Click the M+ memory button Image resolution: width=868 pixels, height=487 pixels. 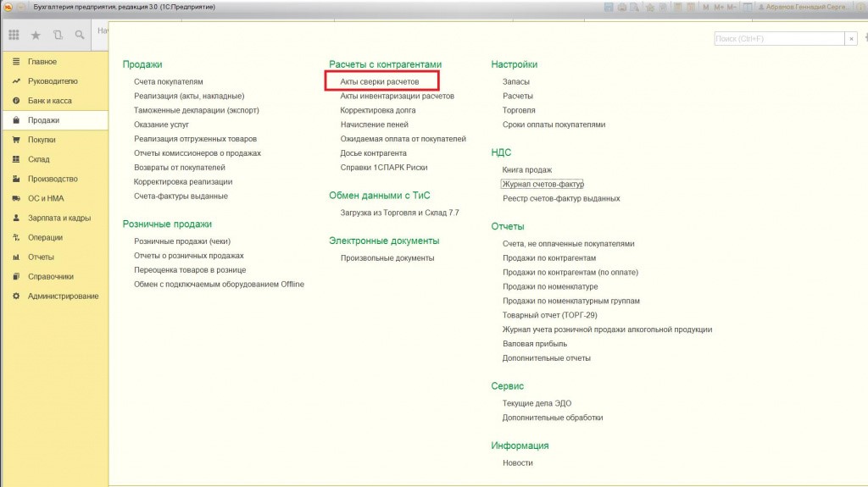pos(719,7)
